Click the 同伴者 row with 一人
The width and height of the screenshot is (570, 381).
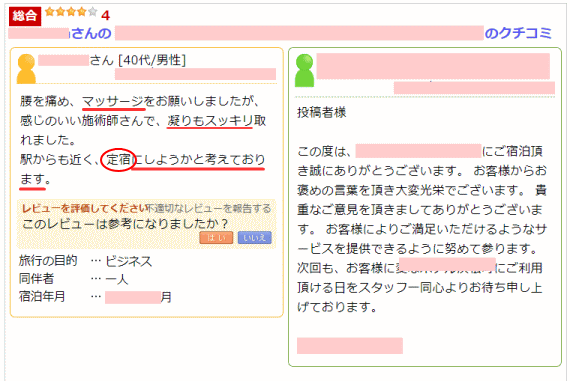[73, 279]
